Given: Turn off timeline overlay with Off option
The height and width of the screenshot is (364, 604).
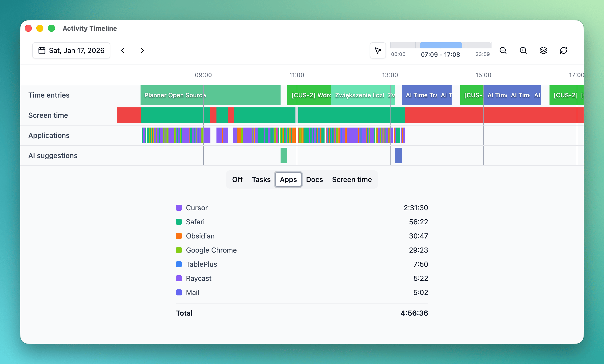Looking at the screenshot, I should (x=237, y=179).
